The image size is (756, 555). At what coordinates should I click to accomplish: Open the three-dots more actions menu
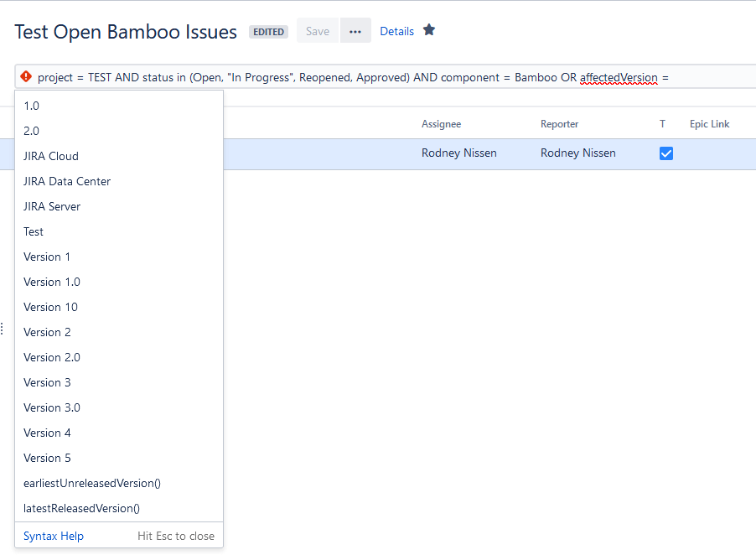coord(355,31)
